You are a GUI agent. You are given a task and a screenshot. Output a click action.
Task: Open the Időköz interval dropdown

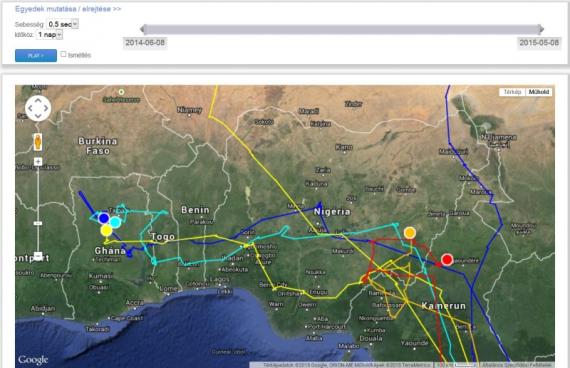(x=50, y=35)
